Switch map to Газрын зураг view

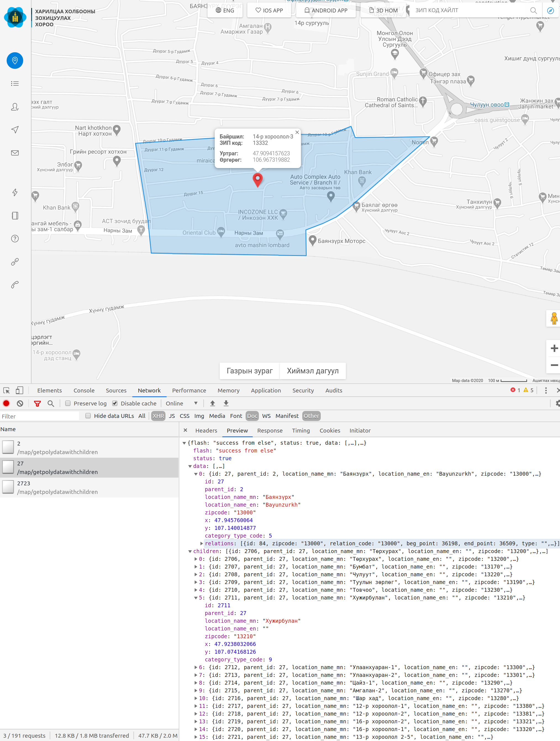[249, 371]
